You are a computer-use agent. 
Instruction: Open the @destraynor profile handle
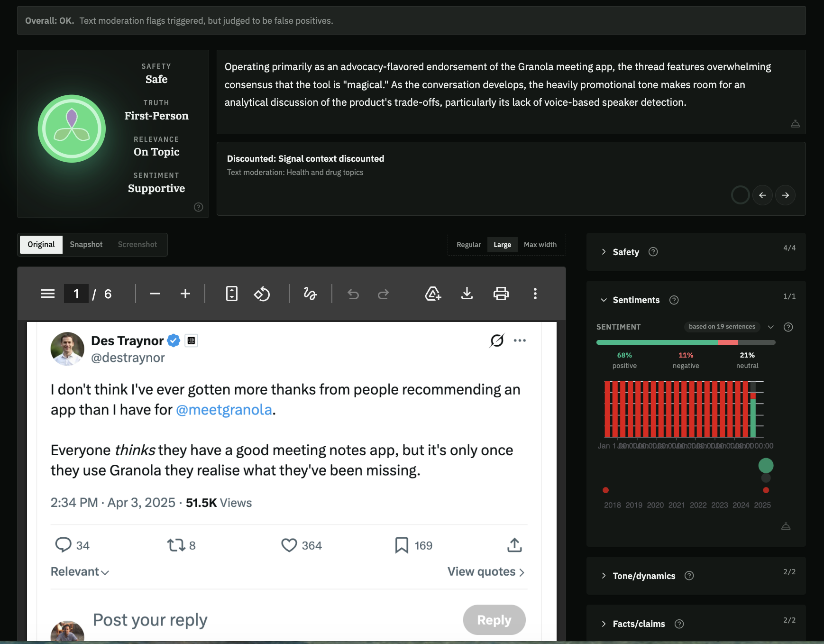pos(128,358)
